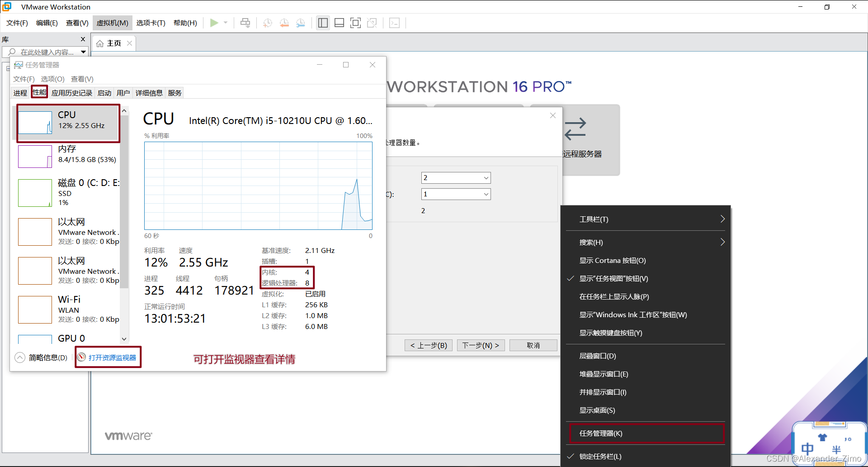Screen dimensions: 868x467
Task: Toggle 显示"Windows Ink 工作区"按钮(W)
Action: [x=646, y=315]
